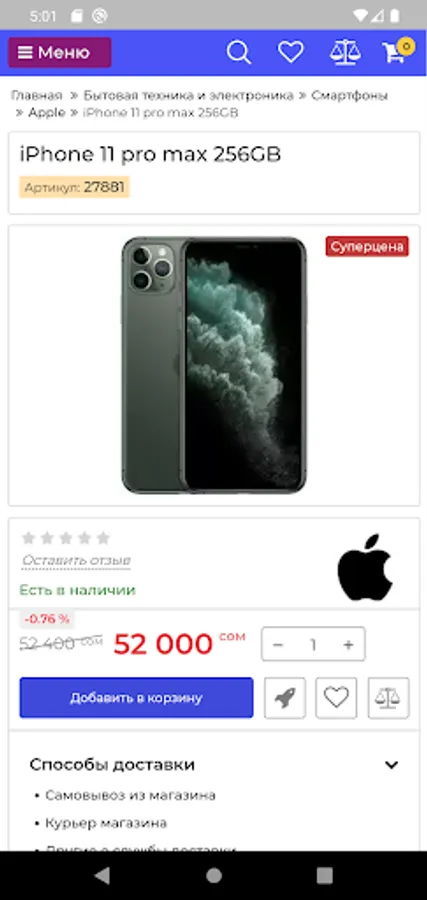
Task: Go to the Главная breadcrumb
Action: point(36,95)
